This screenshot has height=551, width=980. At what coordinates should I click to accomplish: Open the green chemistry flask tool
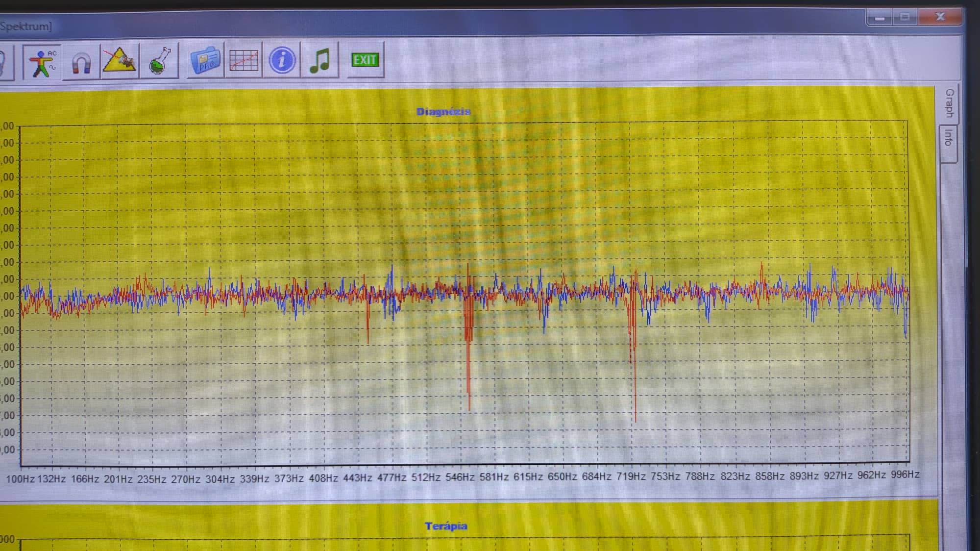point(159,61)
